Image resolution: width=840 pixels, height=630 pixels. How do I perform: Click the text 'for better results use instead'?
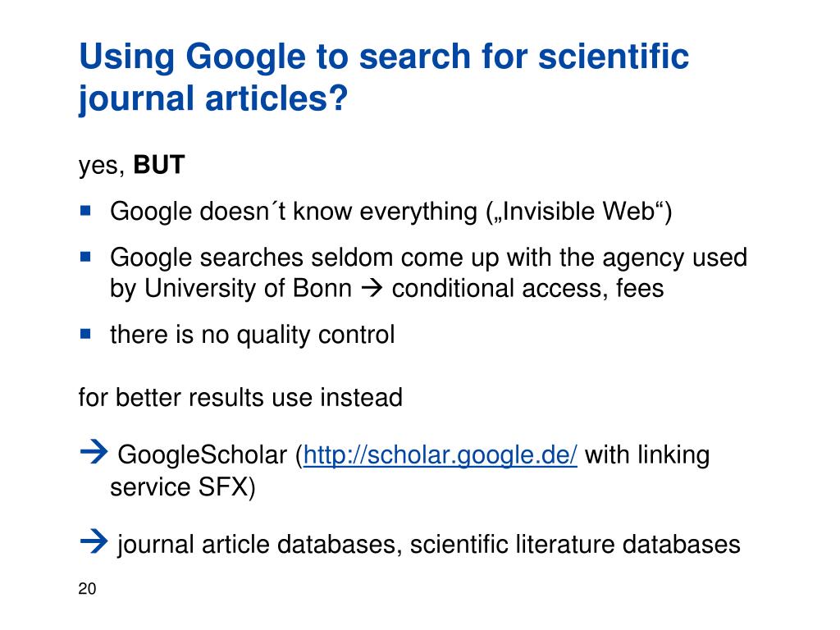pos(240,398)
